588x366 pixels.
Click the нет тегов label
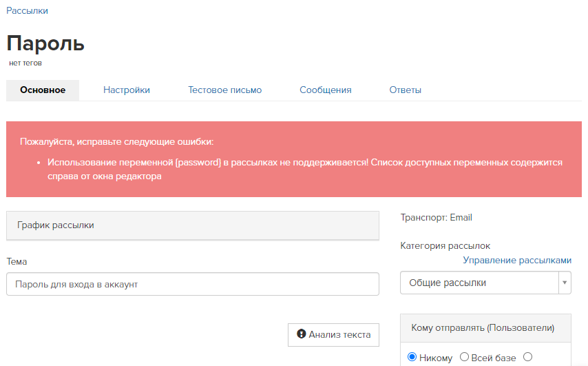(25, 63)
